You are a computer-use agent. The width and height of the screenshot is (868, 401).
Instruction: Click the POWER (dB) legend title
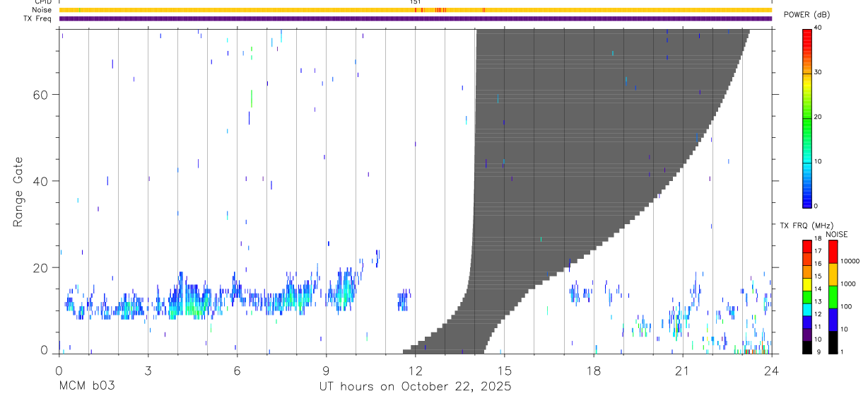pos(807,15)
